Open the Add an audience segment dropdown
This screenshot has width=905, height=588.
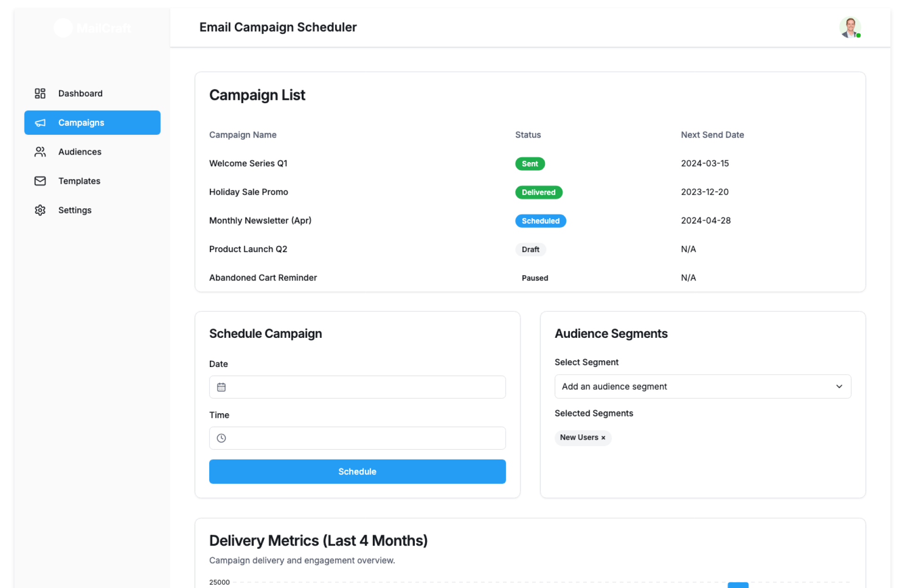[x=702, y=386]
